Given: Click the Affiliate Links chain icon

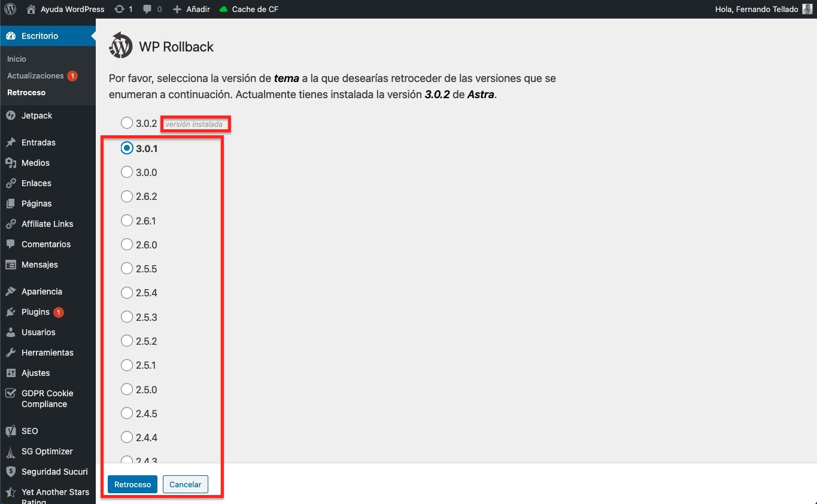Looking at the screenshot, I should [x=11, y=224].
